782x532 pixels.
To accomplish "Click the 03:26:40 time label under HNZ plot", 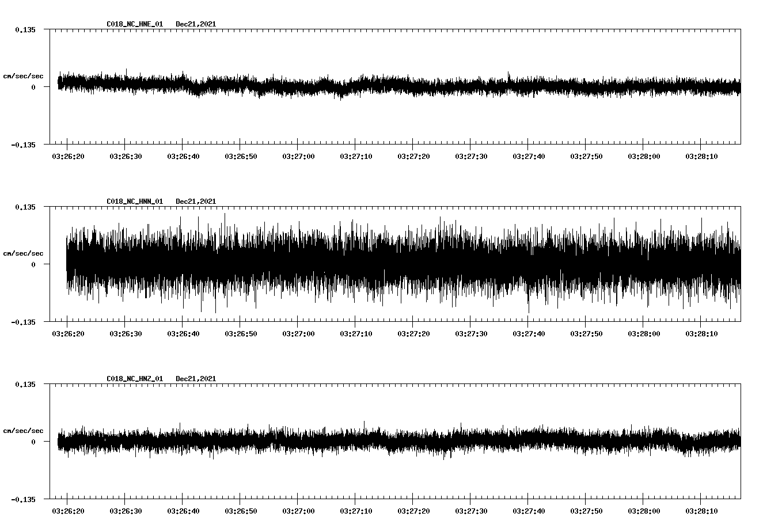I will [x=183, y=511].
